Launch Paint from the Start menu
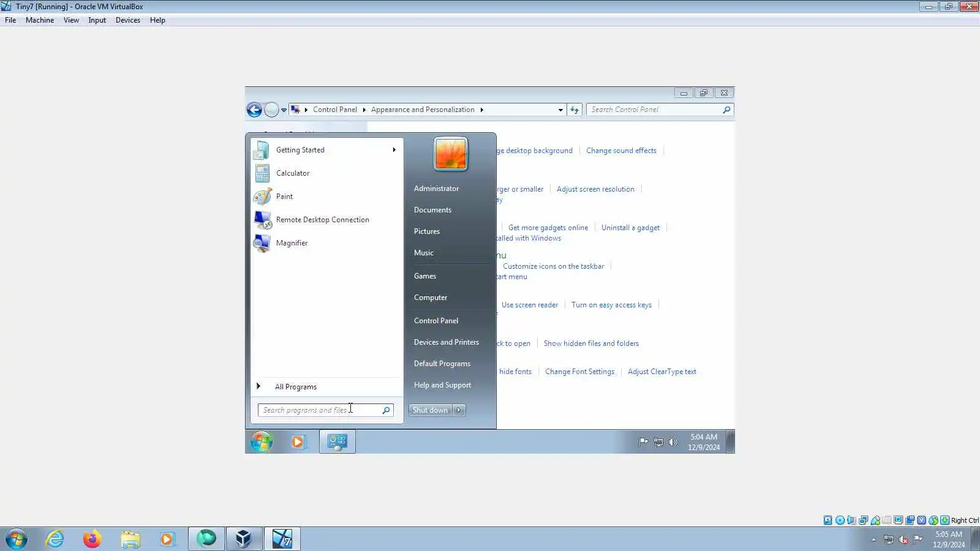The height and width of the screenshot is (551, 980). [x=327, y=197]
